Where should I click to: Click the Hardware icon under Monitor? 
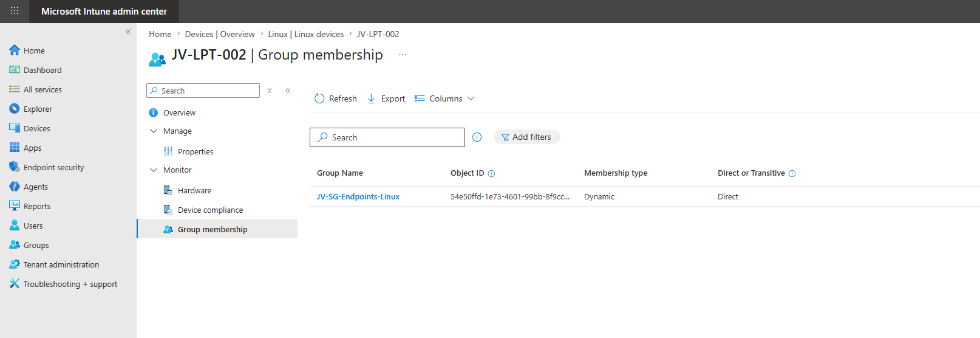pyautogui.click(x=168, y=190)
